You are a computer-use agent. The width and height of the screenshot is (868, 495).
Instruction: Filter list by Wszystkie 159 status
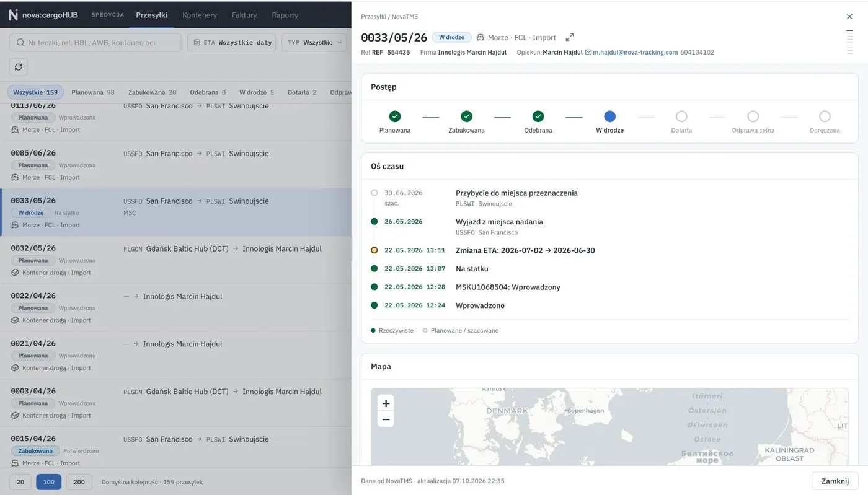click(x=35, y=92)
